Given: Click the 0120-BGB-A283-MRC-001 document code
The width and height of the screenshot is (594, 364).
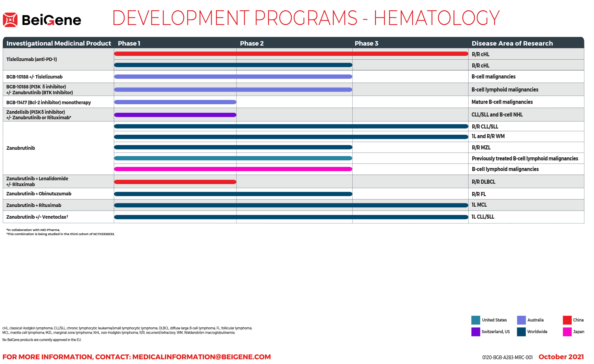Looking at the screenshot, I should click(x=507, y=357).
